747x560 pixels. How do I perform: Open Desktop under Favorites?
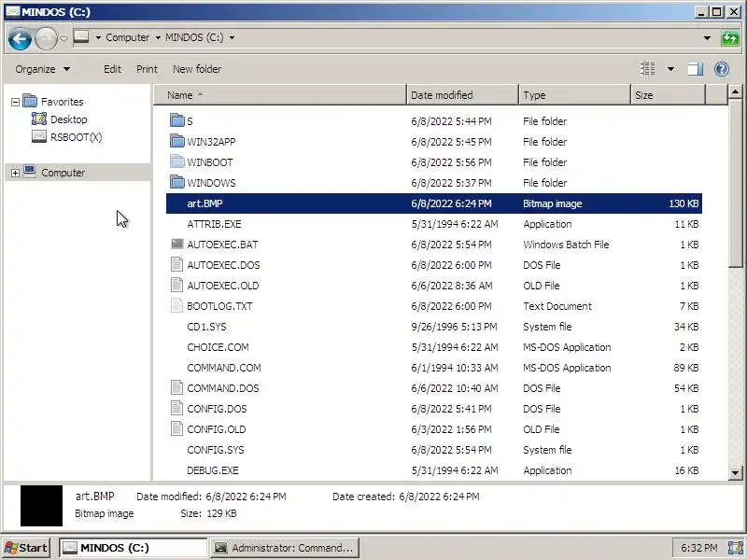tap(68, 119)
